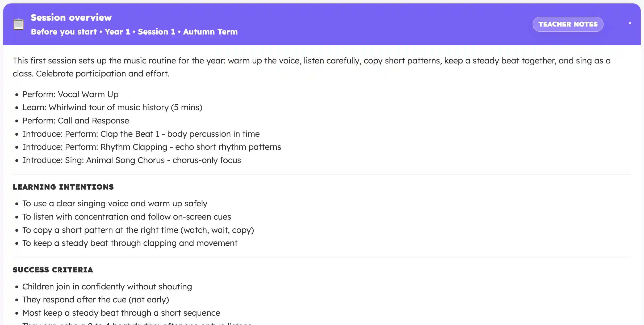Click the Perform: Call and Response bullet

point(76,120)
